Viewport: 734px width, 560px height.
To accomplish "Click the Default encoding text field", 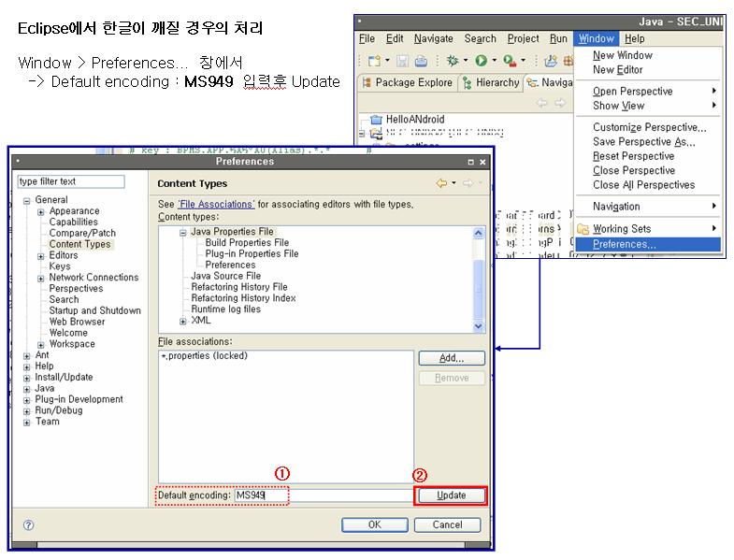I will click(323, 495).
